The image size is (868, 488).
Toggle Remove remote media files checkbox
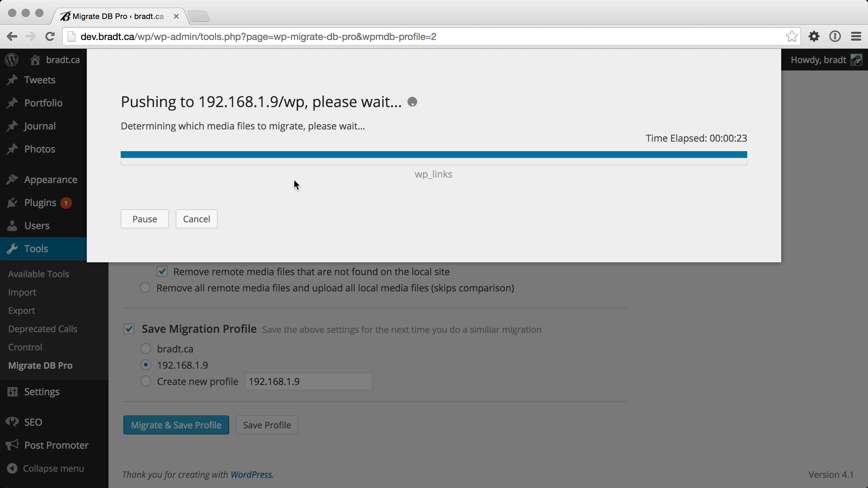(161, 271)
